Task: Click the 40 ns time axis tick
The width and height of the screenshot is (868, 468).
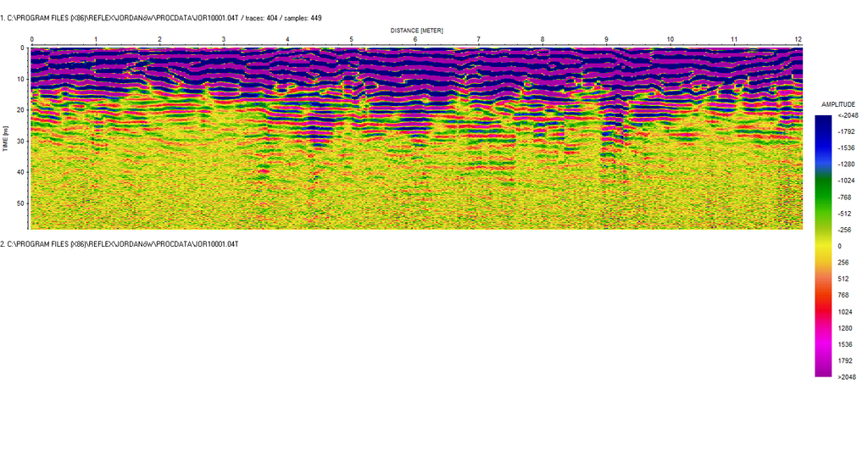Action: click(21, 172)
